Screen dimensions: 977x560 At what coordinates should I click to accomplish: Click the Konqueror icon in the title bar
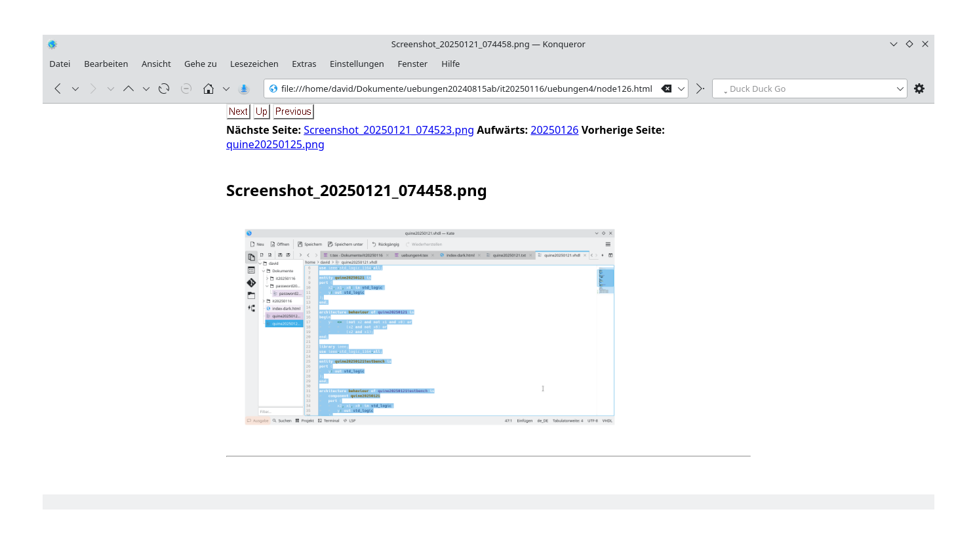coord(52,44)
